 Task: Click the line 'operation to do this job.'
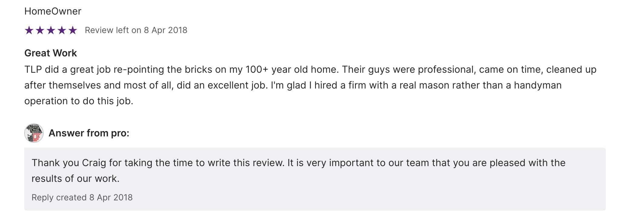tap(79, 101)
